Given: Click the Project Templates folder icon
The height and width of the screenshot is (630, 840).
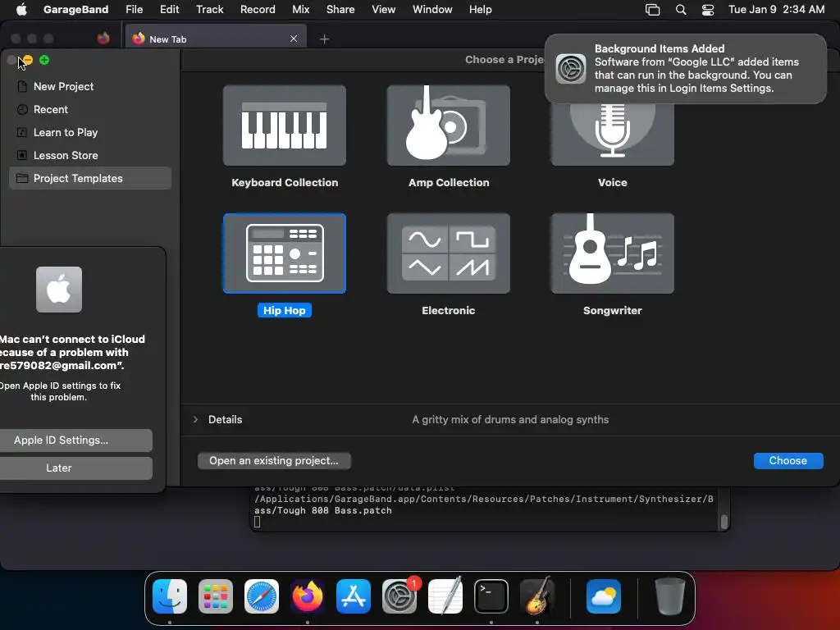Looking at the screenshot, I should pyautogui.click(x=22, y=178).
